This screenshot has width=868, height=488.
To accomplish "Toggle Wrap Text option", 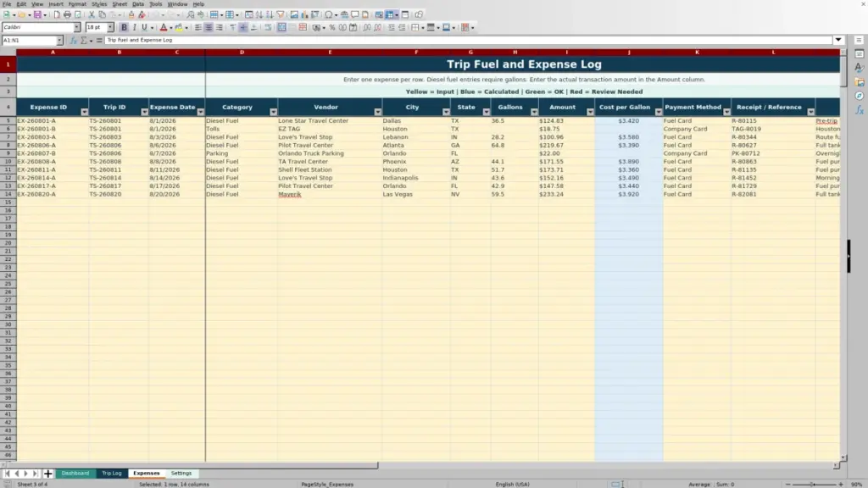I will point(268,28).
